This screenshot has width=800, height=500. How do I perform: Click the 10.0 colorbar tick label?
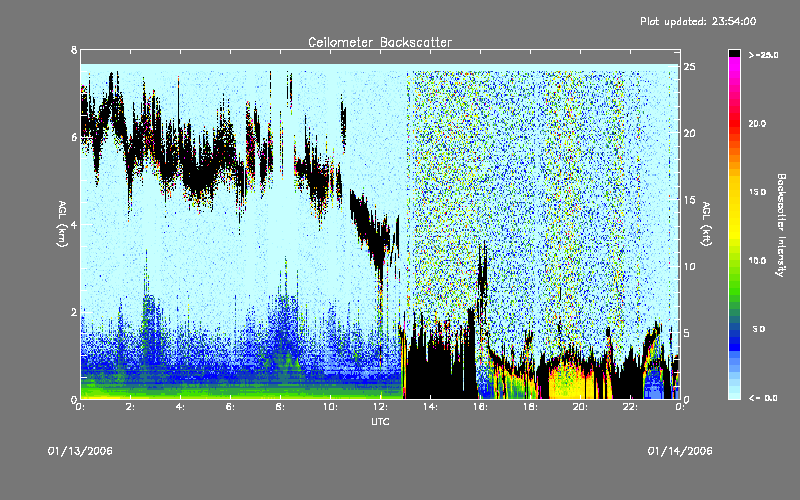click(757, 261)
